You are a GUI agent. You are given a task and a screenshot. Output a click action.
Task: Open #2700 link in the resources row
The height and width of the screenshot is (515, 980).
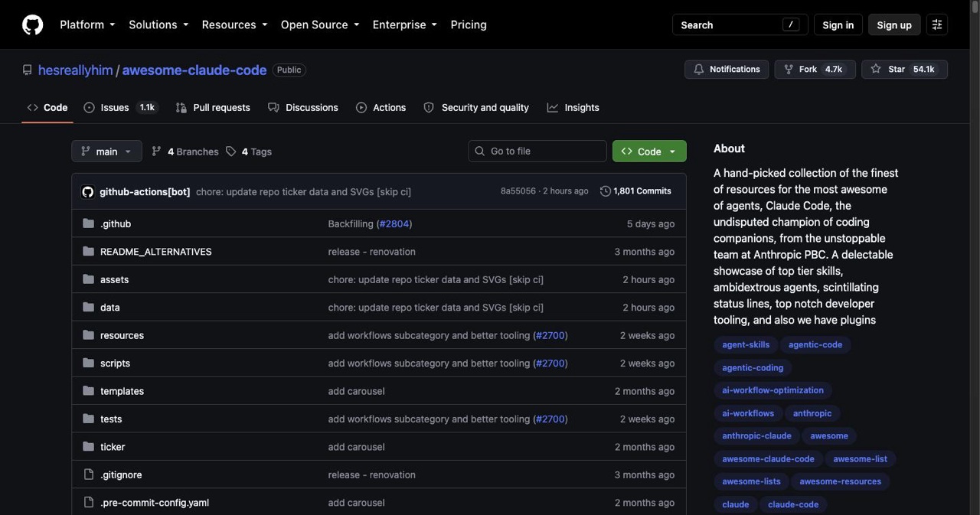(550, 335)
